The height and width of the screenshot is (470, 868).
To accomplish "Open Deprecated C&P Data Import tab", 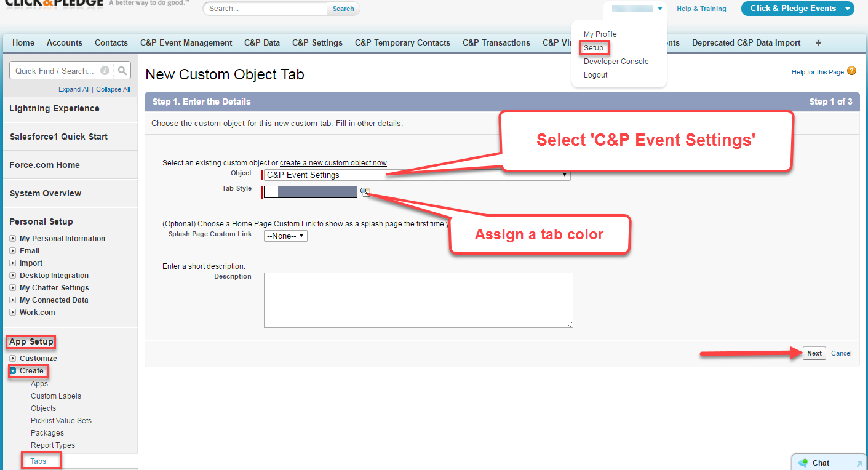I will (x=746, y=42).
